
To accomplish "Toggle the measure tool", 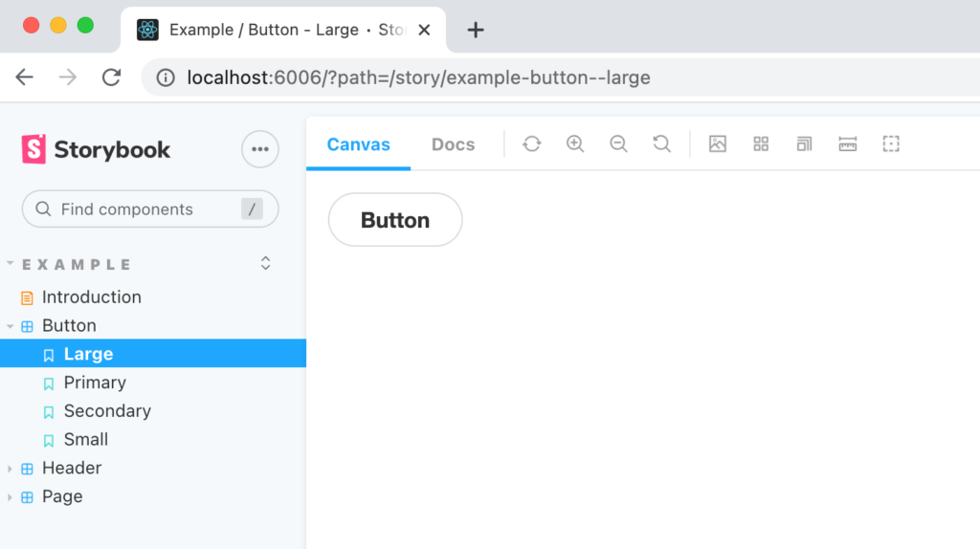I will 847,144.
